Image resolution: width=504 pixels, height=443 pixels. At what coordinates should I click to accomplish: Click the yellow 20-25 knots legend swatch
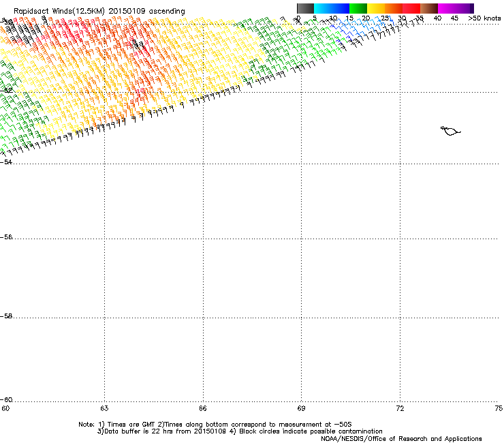pyautogui.click(x=376, y=8)
